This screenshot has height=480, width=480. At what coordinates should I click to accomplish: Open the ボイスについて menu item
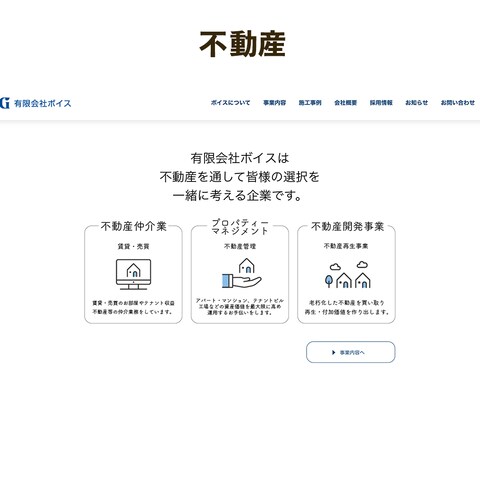[230, 103]
